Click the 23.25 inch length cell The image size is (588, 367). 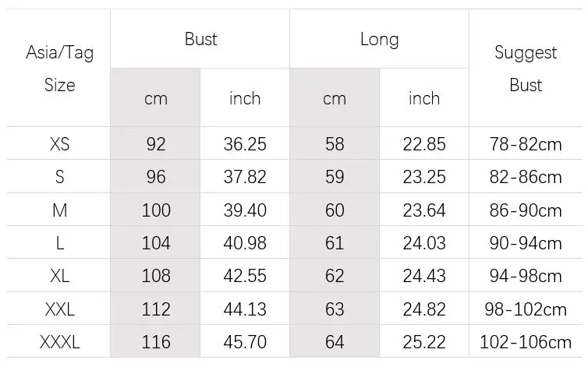424,177
